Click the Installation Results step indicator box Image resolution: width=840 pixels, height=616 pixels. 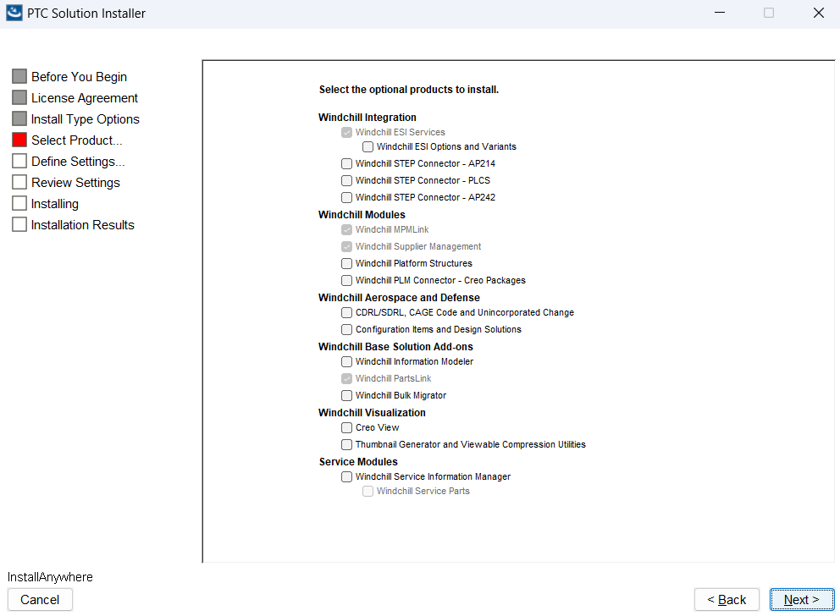click(x=19, y=225)
